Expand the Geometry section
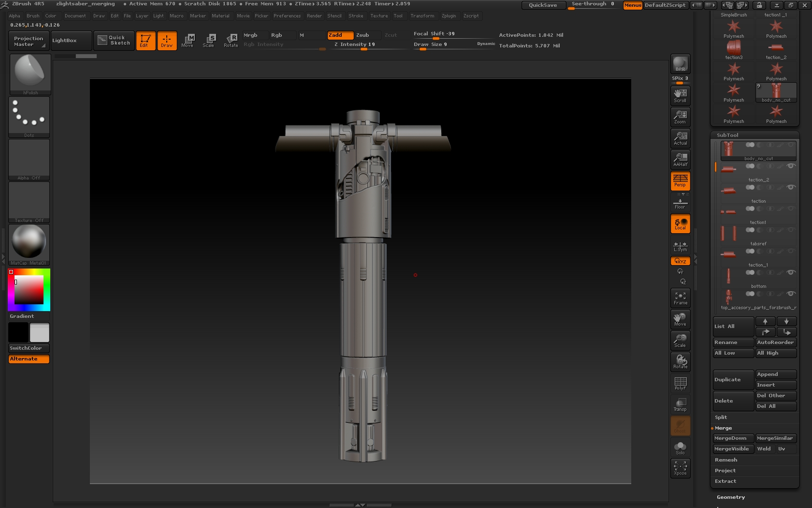812x508 pixels. pyautogui.click(x=731, y=497)
